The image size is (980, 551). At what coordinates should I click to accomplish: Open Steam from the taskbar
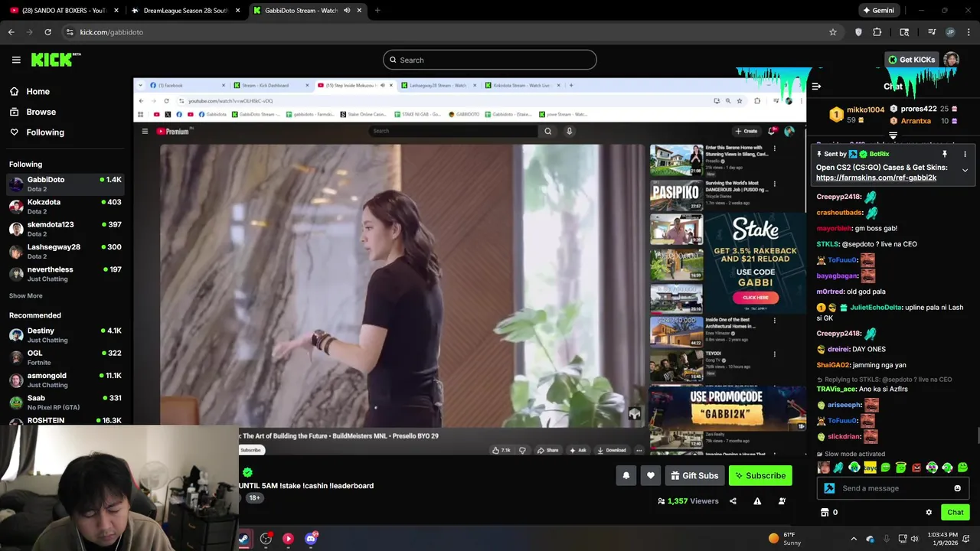(x=243, y=539)
